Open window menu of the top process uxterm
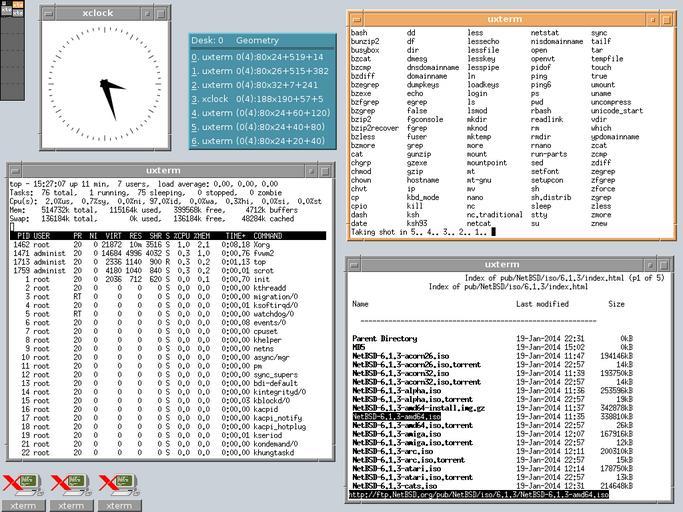 14,170
